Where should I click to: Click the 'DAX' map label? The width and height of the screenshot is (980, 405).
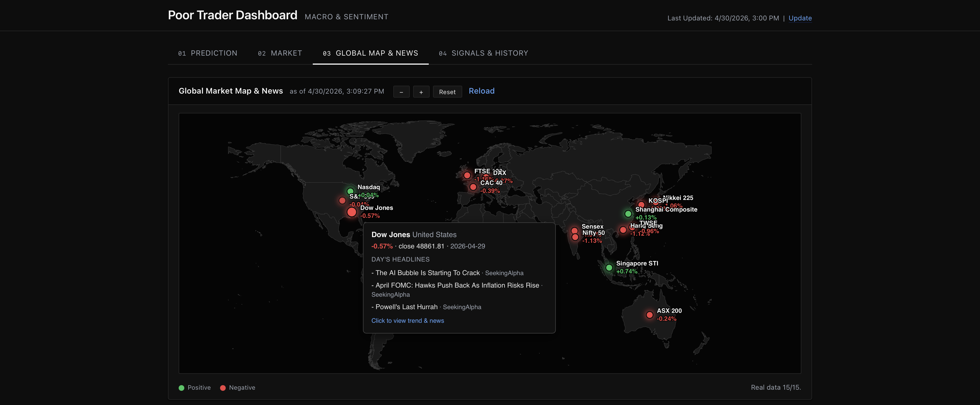500,173
